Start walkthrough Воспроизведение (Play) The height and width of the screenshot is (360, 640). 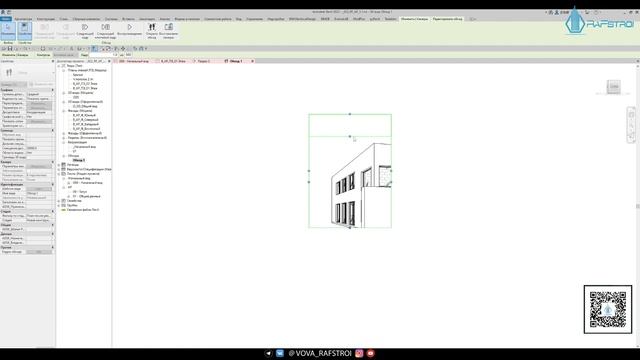(129, 29)
